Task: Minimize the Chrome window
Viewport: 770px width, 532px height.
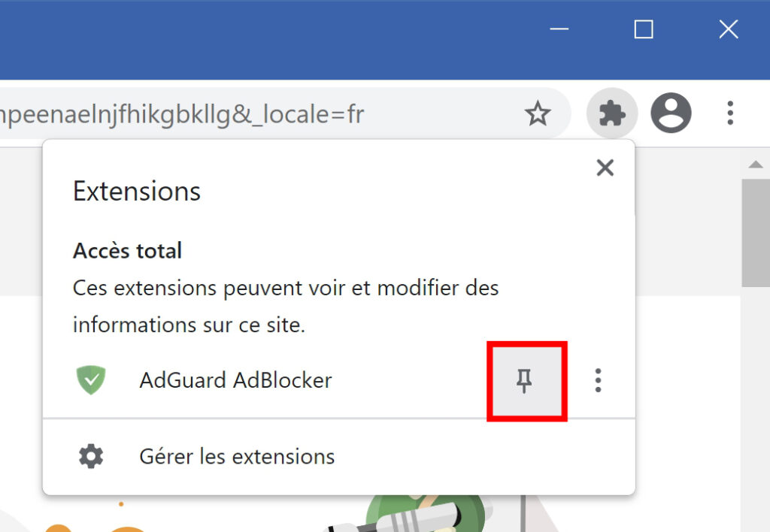Action: pyautogui.click(x=559, y=29)
